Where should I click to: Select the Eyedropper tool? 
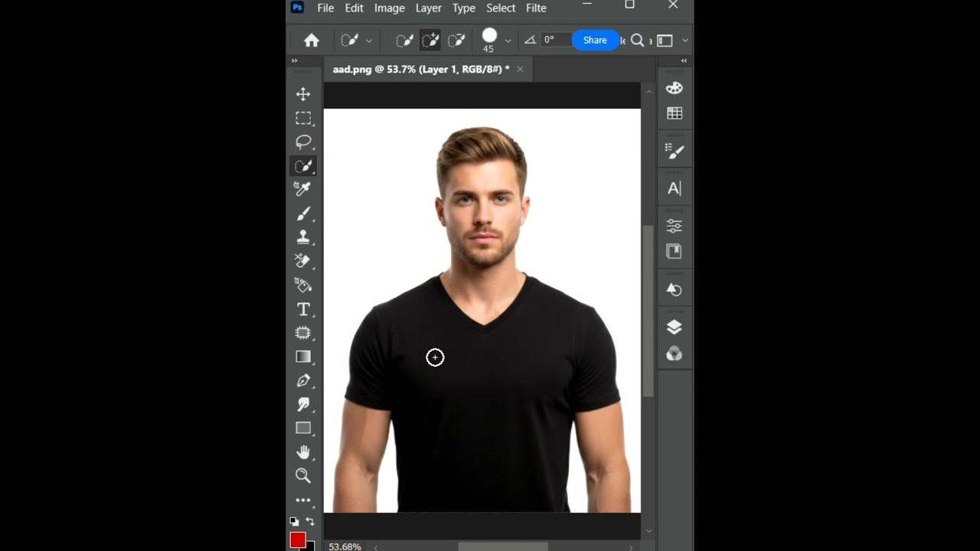tap(303, 189)
